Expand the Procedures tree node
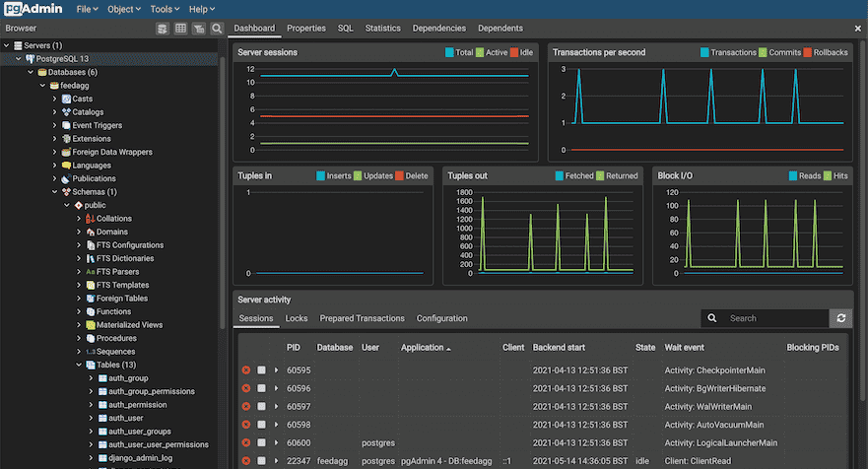The height and width of the screenshot is (469, 868). 79,338
